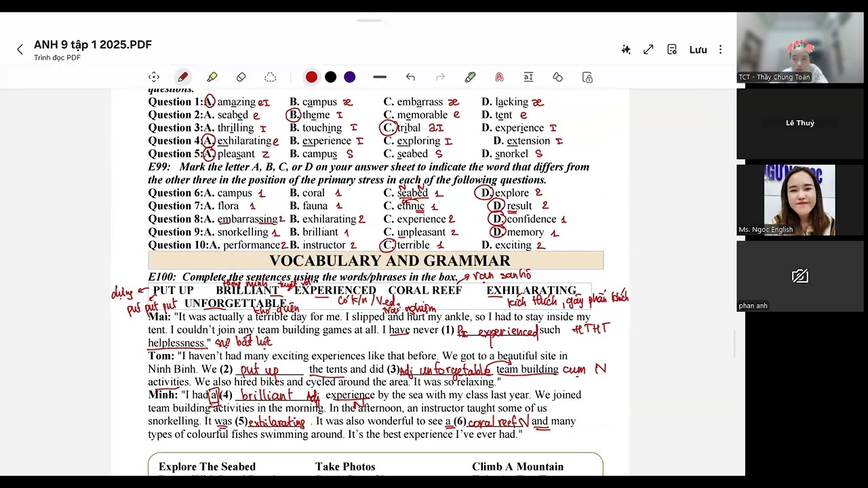
Task: Click the 'Climb A Mountain' card title
Action: (x=517, y=467)
